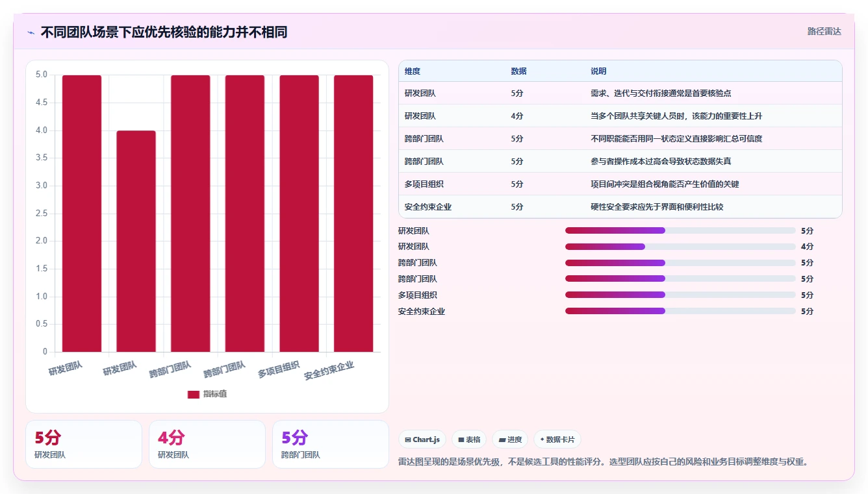Click the footnote starting with 雷达图呈现的是场景优先级
Viewport: 868px width, 494px height.
tap(603, 462)
